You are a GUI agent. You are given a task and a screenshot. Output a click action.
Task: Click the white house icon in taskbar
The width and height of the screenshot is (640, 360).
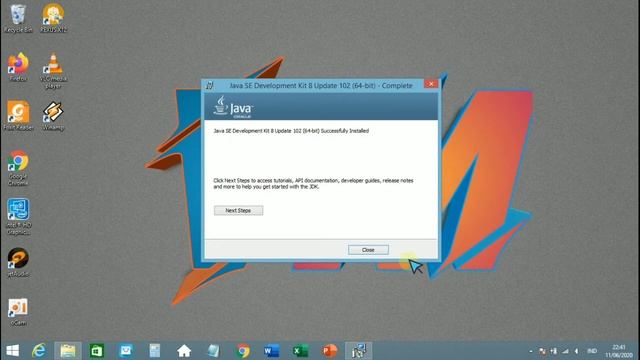[x=184, y=351]
